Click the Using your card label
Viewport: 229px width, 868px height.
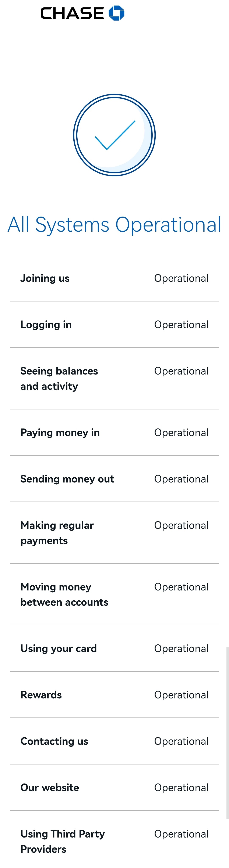pyautogui.click(x=59, y=649)
